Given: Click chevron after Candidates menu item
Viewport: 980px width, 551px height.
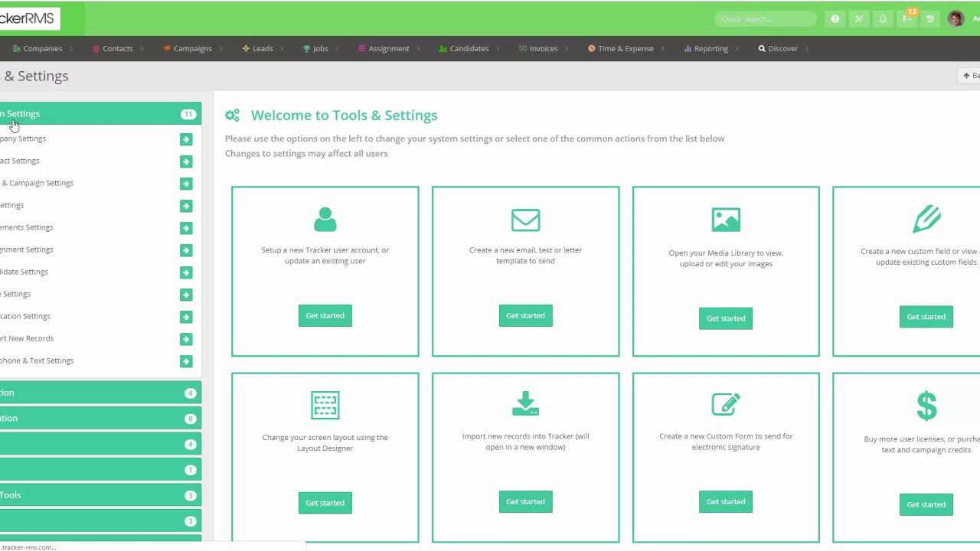Looking at the screenshot, I should coord(498,48).
